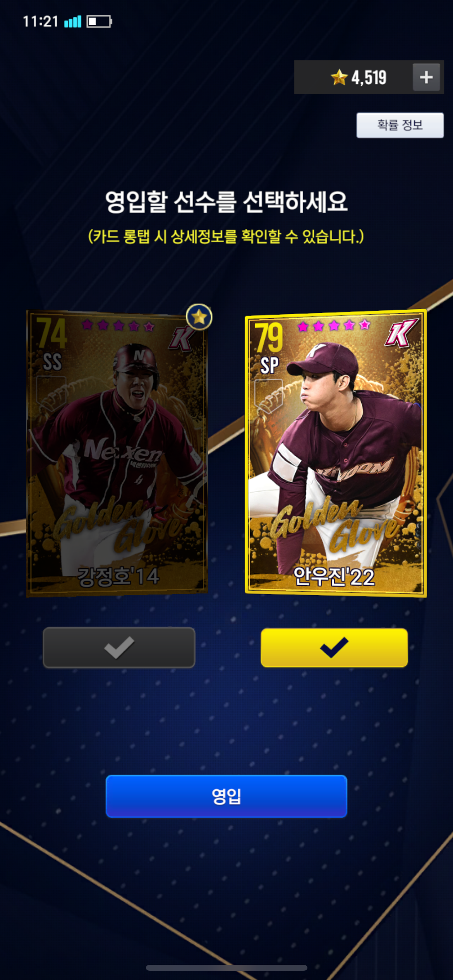453x980 pixels.
Task: Tap the team logo on 강정호'14 card
Action: pos(182,338)
